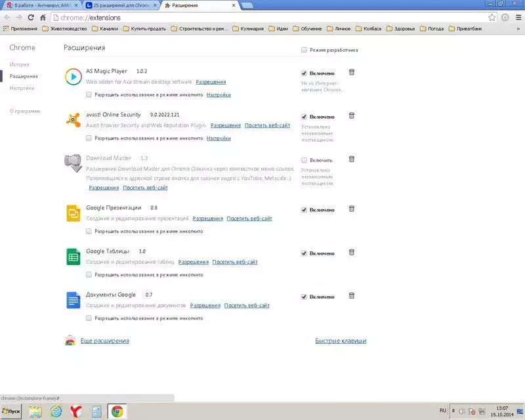The width and height of the screenshot is (525, 420).
Task: Open Разрешения link for AS Magic Player
Action: click(211, 82)
